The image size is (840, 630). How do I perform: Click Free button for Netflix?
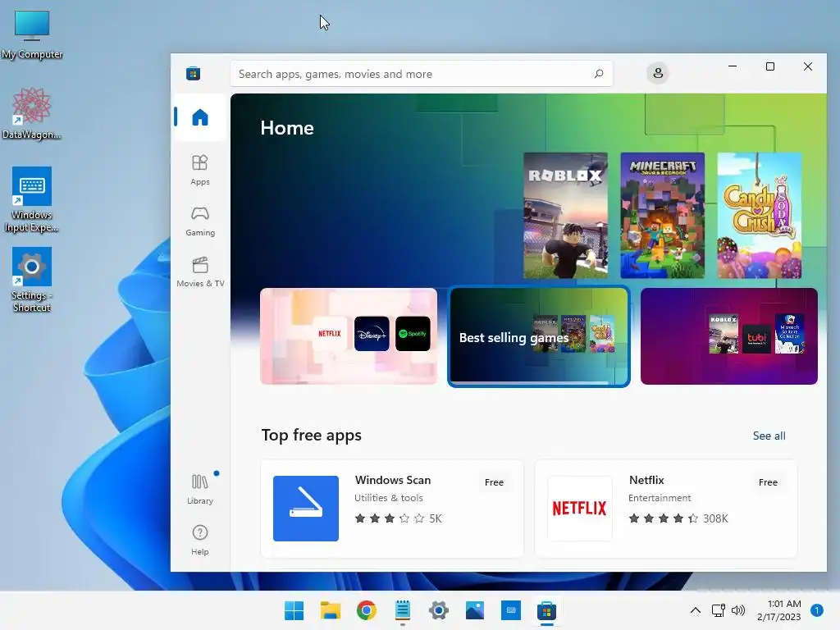click(x=768, y=482)
